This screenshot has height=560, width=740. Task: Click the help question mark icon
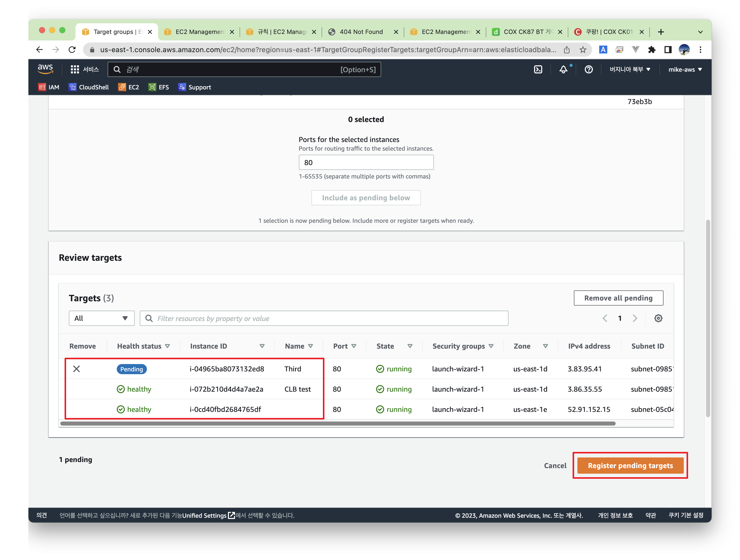pos(589,70)
